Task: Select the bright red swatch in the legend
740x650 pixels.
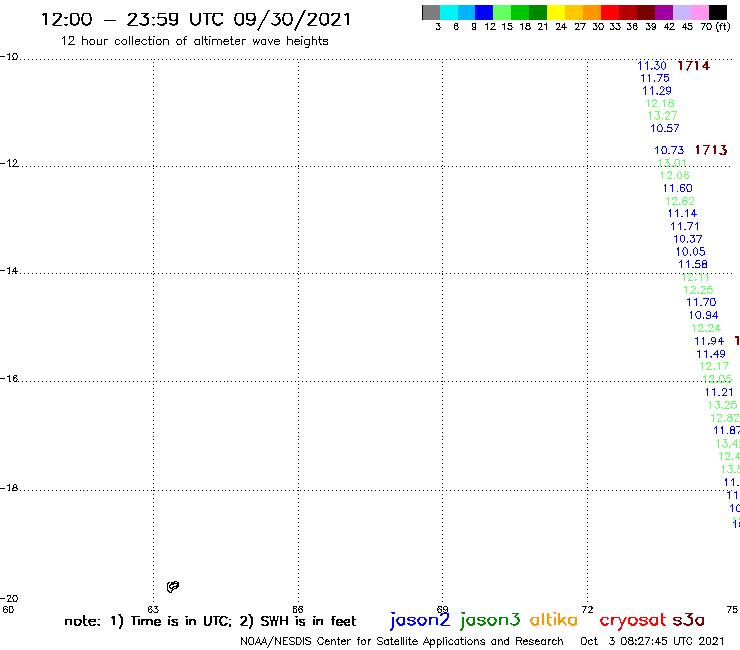Action: point(610,12)
